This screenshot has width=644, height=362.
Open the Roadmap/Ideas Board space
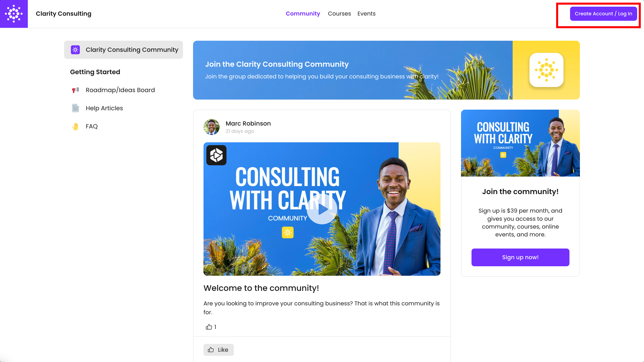coord(120,90)
